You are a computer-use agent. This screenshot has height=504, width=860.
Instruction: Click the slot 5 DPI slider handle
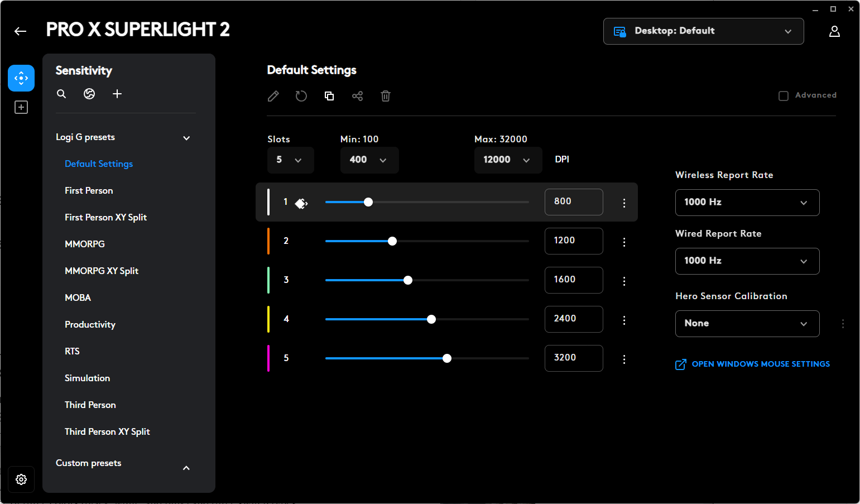click(x=447, y=358)
